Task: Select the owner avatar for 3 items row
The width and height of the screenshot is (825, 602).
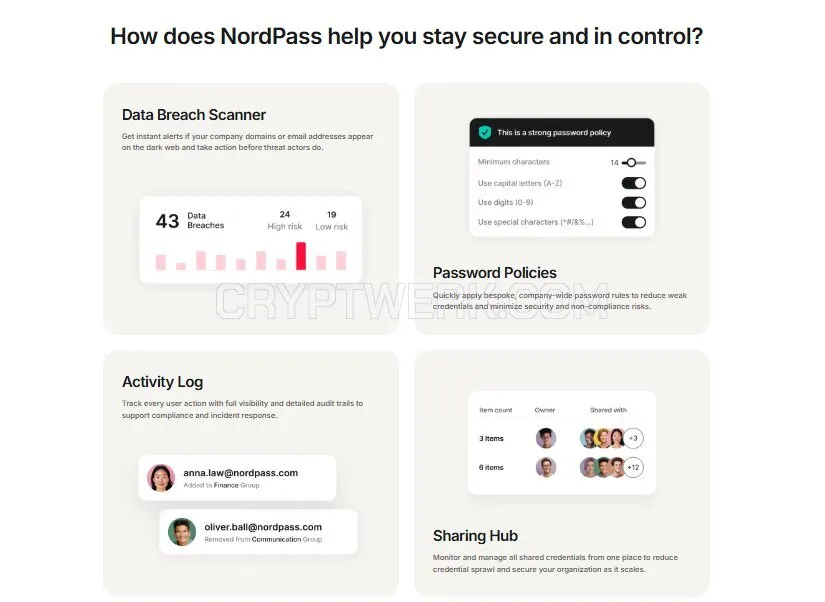Action: 546,438
